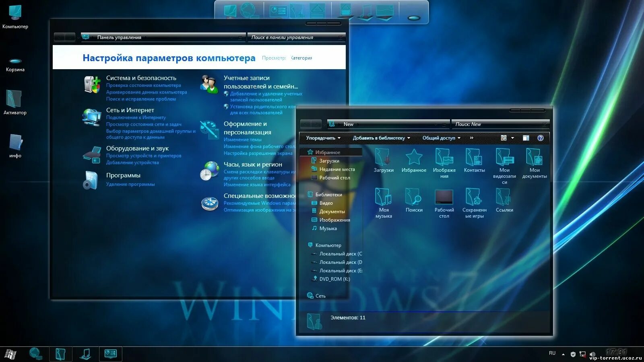Open the Control Panel taskbar button
This screenshot has width=644, height=362.
pos(110,354)
